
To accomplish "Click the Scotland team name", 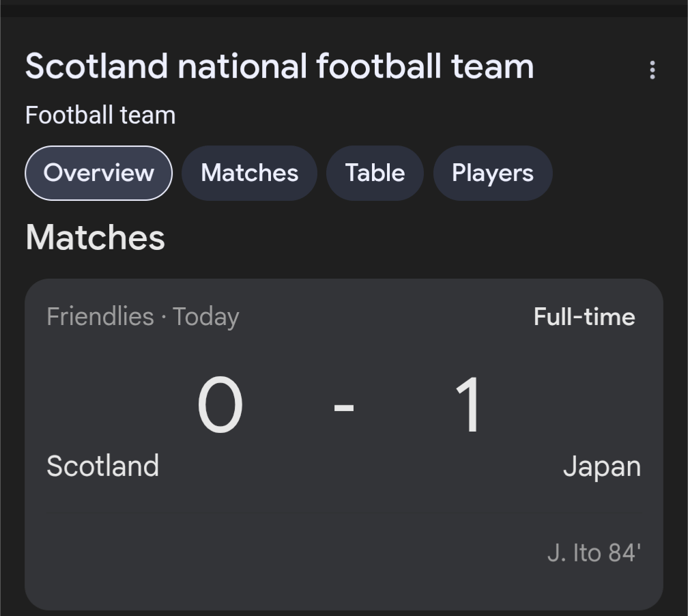I will [x=102, y=466].
